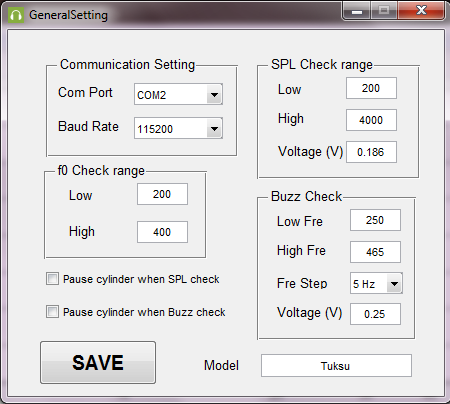Click the Model label

221,365
